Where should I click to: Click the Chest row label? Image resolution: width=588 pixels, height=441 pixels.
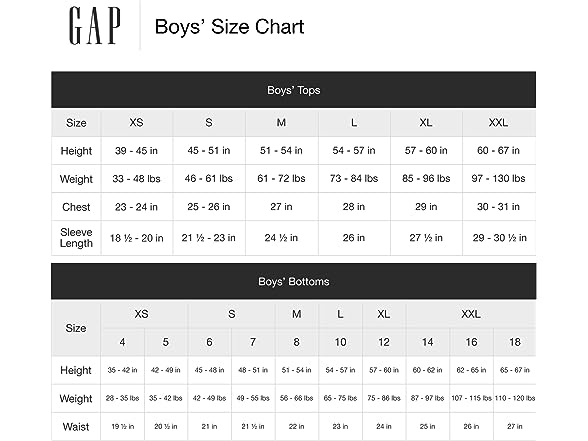[76, 207]
